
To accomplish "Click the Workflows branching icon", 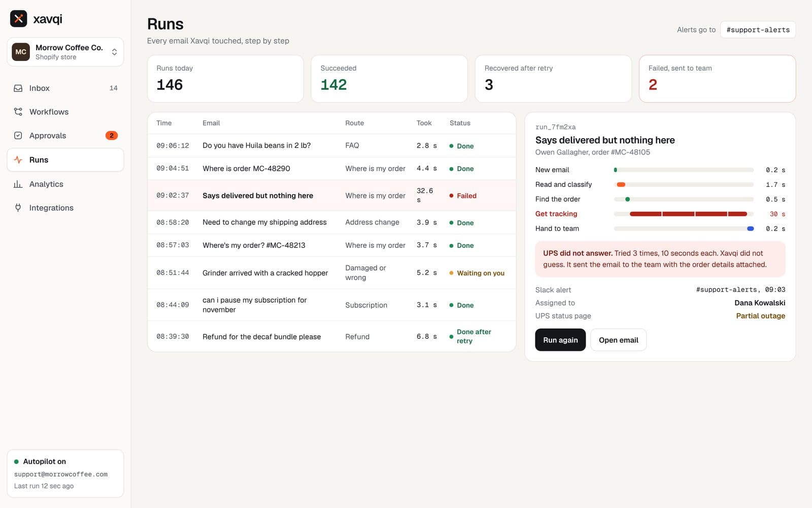I will 18,112.
